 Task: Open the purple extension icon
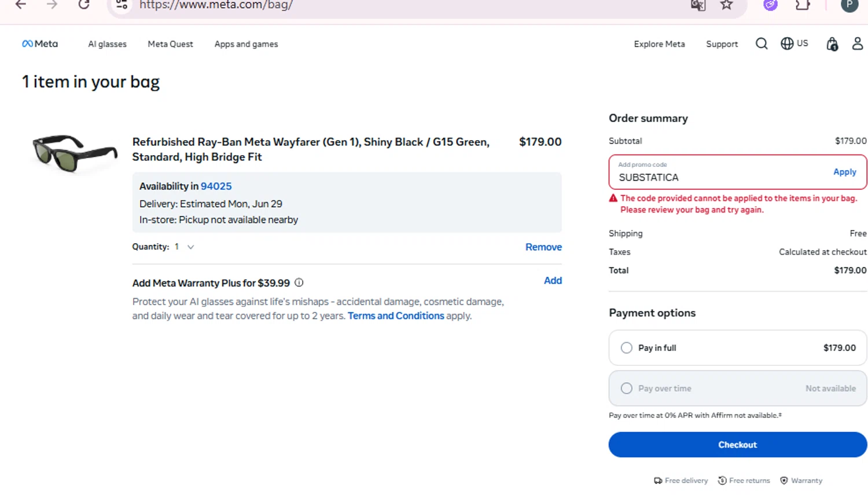(x=770, y=5)
